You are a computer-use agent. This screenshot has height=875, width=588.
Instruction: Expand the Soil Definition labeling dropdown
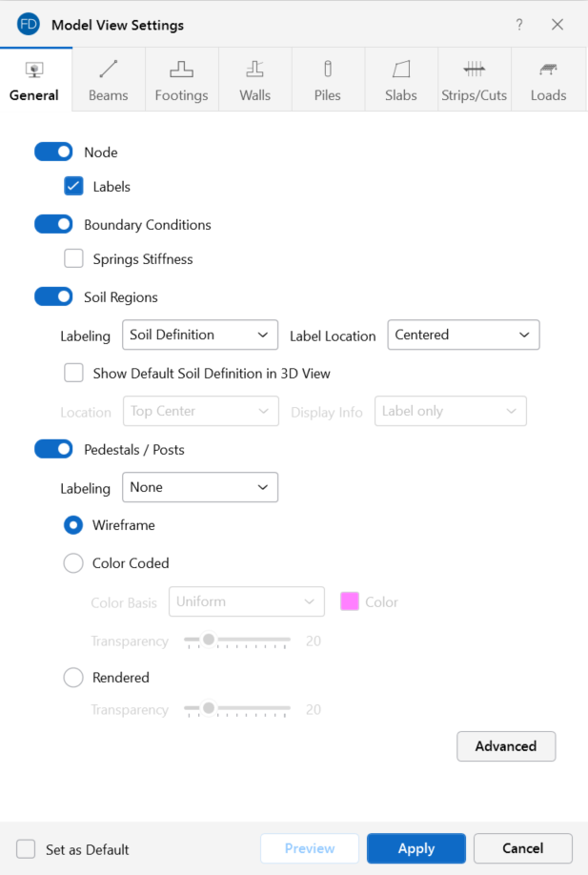200,335
